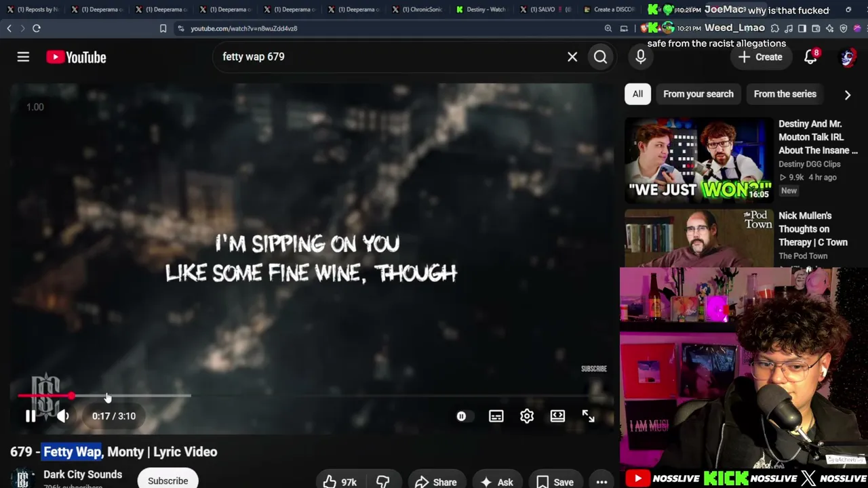868x488 pixels.
Task: Switch to theater mode
Action: (x=557, y=416)
